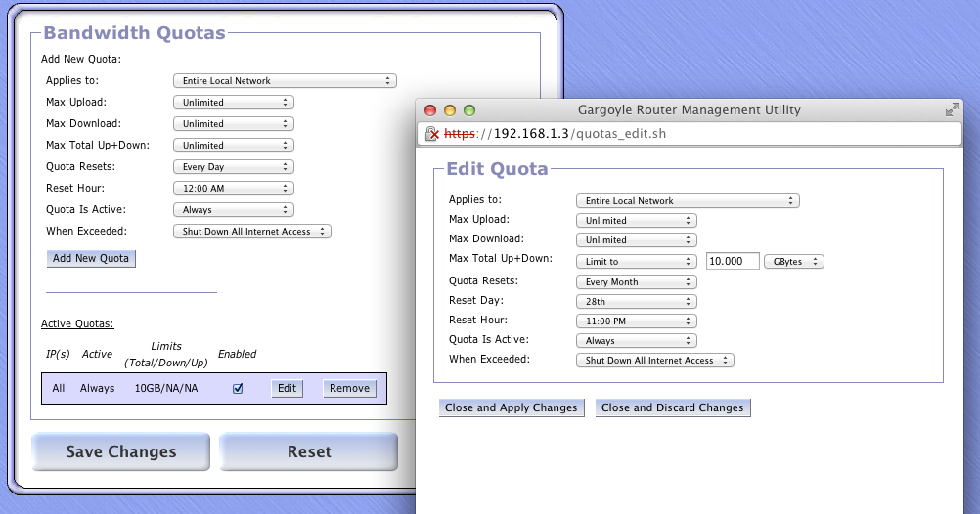Open Quota Is Active dropdown in Bandwidth Quotas
The height and width of the screenshot is (514, 980).
point(233,210)
